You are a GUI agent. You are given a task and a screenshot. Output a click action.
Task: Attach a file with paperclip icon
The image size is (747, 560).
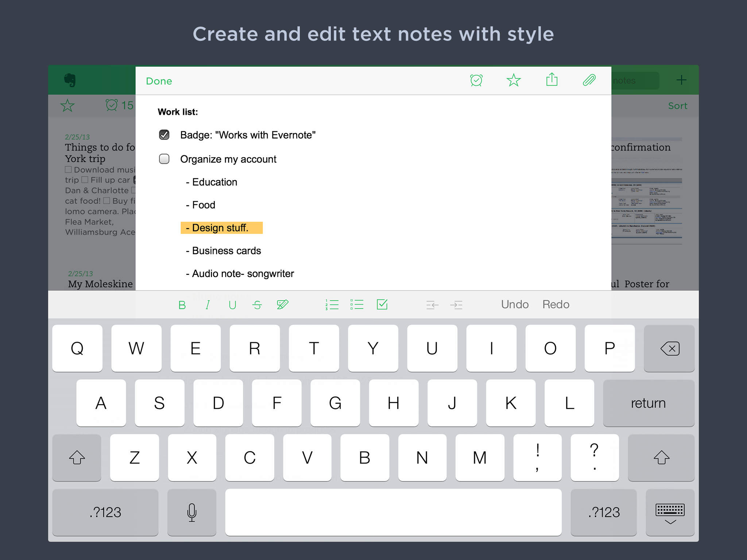tap(589, 80)
